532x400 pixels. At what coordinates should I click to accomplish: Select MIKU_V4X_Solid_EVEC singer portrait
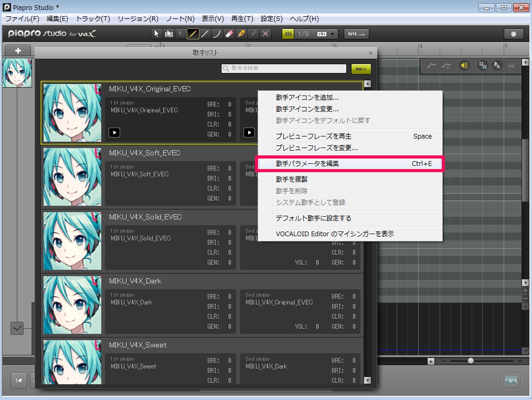click(x=72, y=241)
